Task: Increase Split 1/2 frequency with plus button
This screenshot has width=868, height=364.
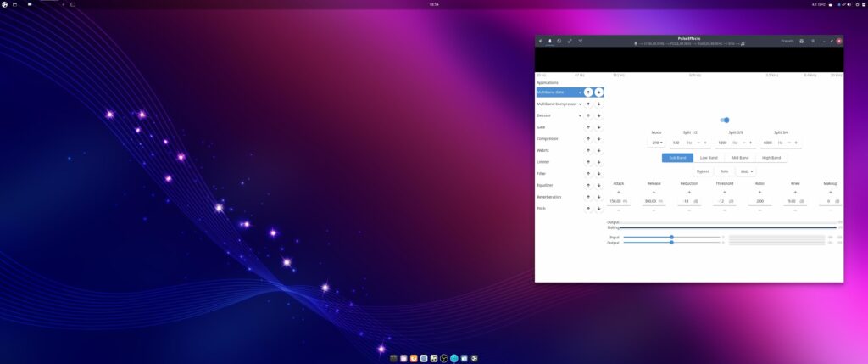Action: click(705, 143)
